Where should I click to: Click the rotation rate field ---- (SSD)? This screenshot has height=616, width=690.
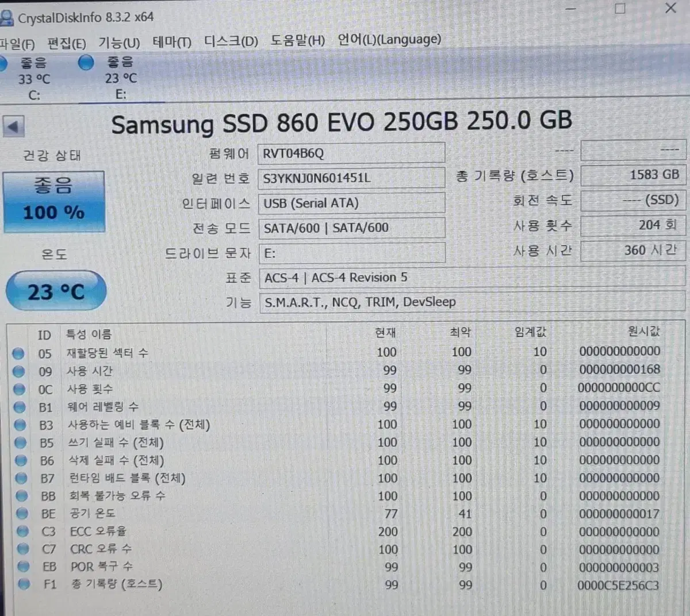[633, 200]
